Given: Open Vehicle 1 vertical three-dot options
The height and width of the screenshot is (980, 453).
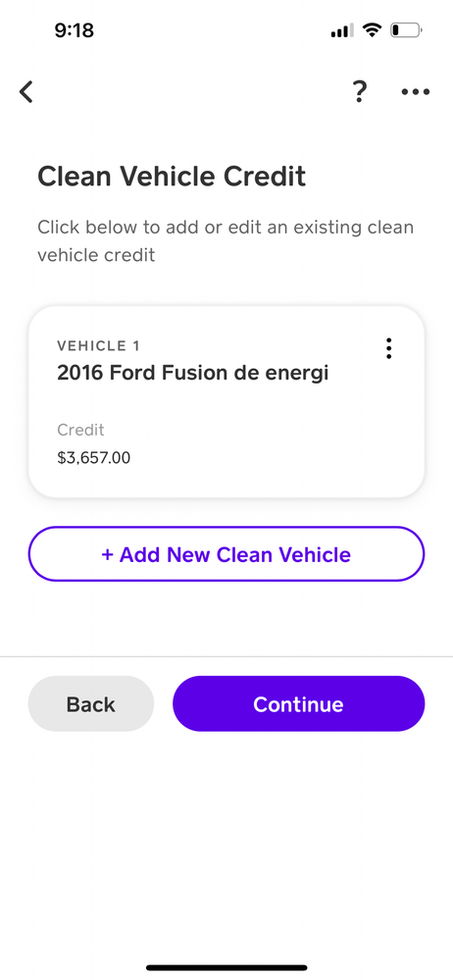Looking at the screenshot, I should (388, 348).
